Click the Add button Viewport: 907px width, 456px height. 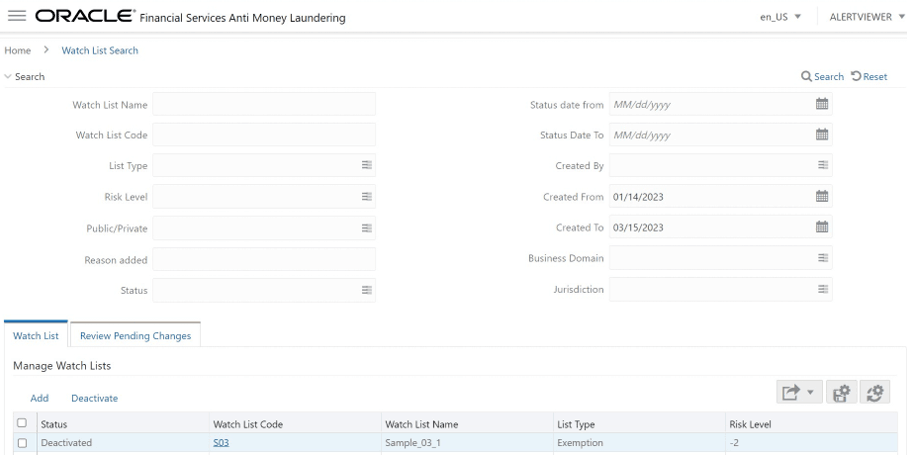pyautogui.click(x=39, y=398)
